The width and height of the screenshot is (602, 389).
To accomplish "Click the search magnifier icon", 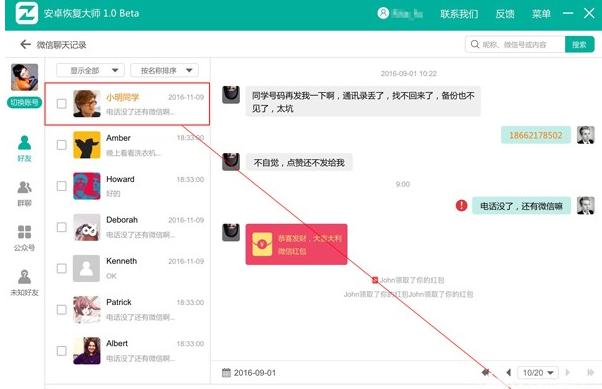I will (475, 44).
